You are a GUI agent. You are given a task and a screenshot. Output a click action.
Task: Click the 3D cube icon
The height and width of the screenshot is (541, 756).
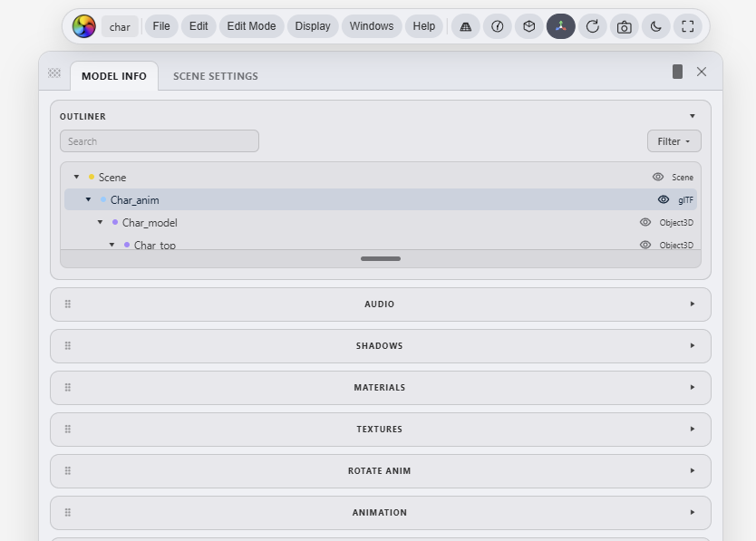click(x=528, y=26)
